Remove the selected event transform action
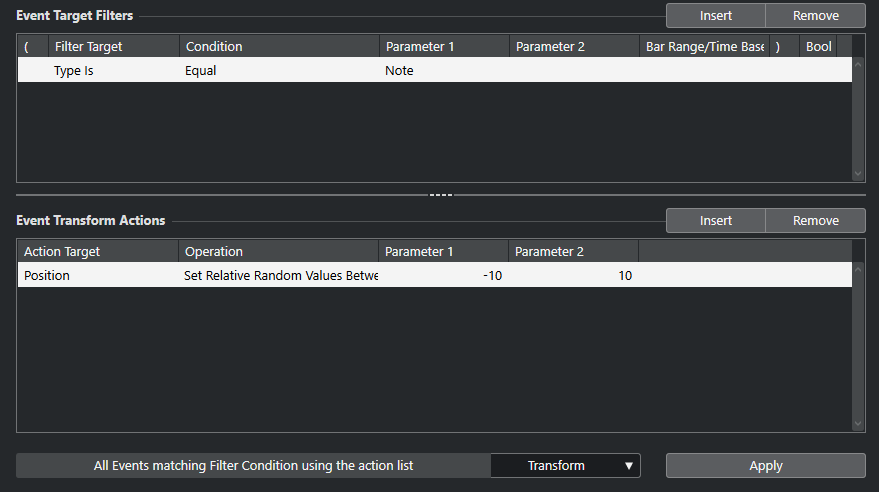Image resolution: width=879 pixels, height=492 pixels. pos(816,220)
